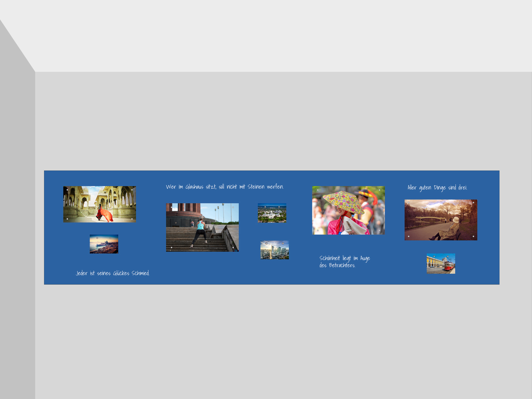Click the 'Jeder ist seines Glückes Schmied' text

(x=113, y=273)
